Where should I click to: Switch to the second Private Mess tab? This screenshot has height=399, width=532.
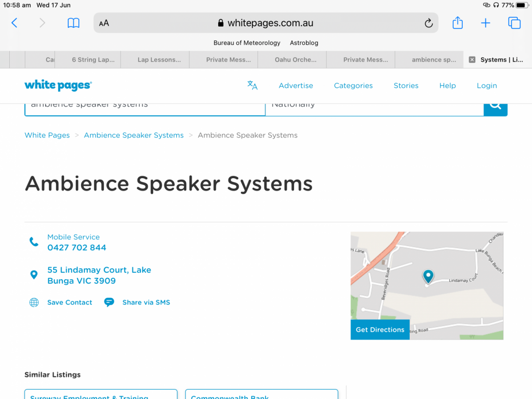point(361,59)
